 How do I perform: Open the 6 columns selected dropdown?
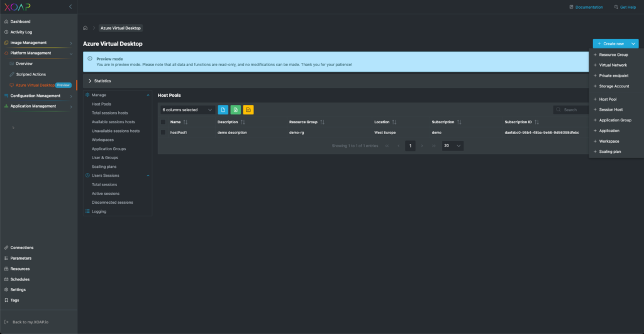point(187,109)
